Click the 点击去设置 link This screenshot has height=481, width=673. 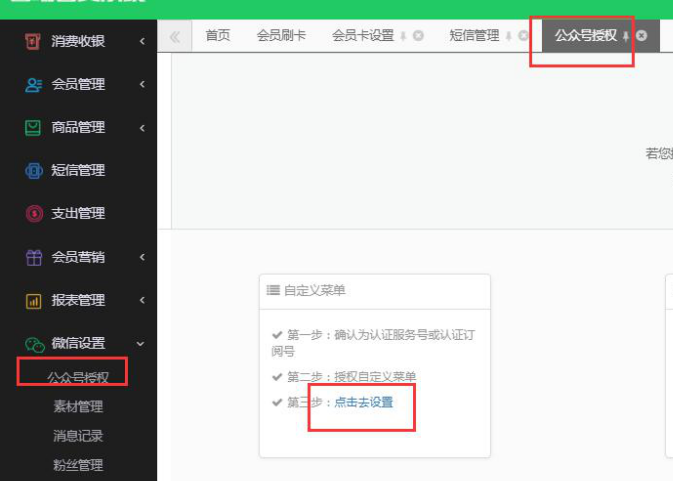click(364, 402)
